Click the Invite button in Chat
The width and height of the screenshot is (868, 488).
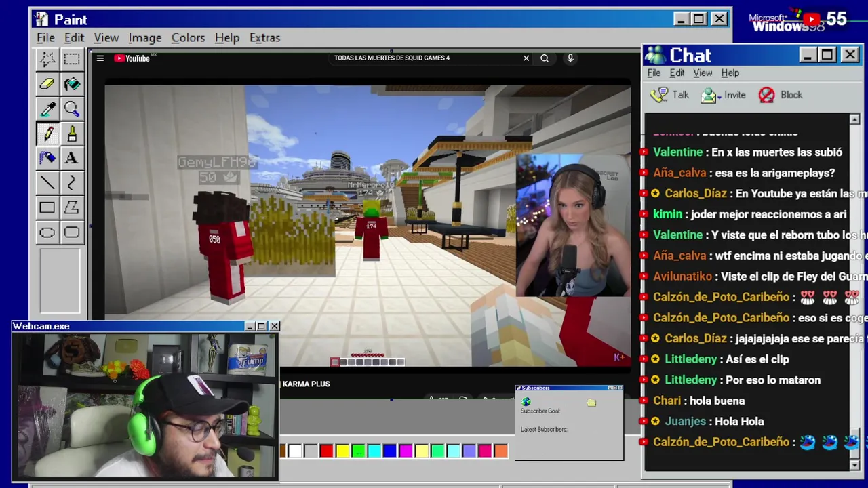coord(723,96)
